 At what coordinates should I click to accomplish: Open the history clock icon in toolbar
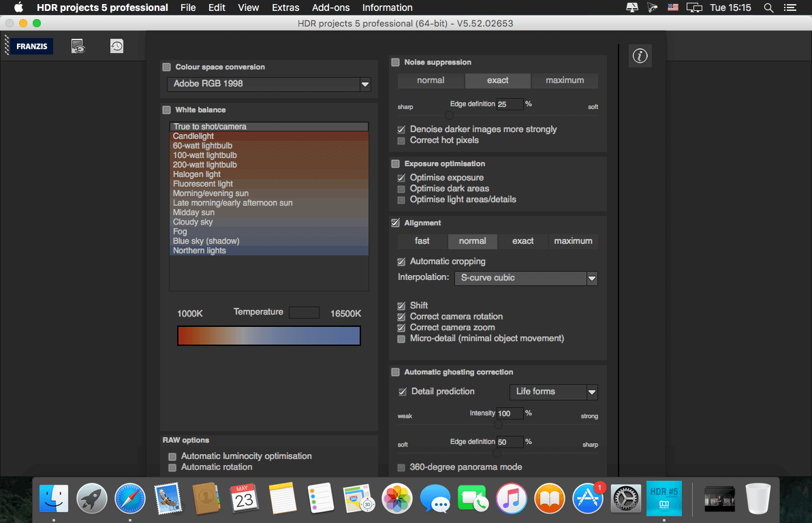click(116, 46)
